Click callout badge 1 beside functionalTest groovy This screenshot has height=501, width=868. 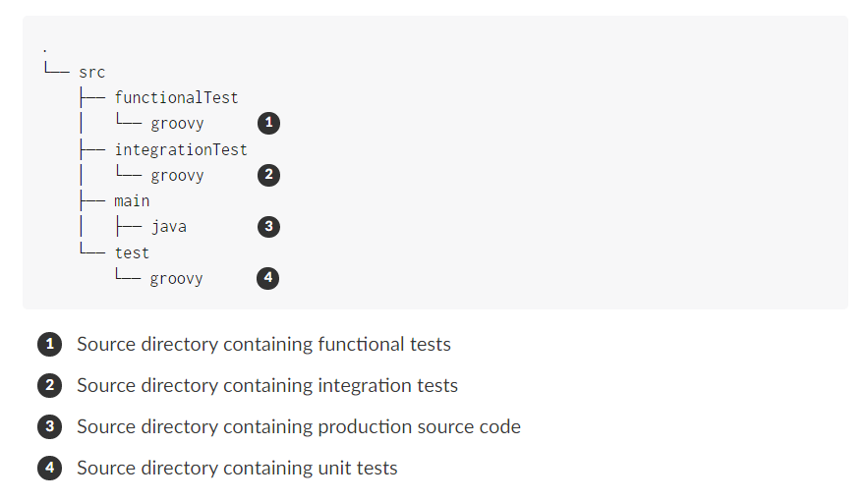[269, 123]
